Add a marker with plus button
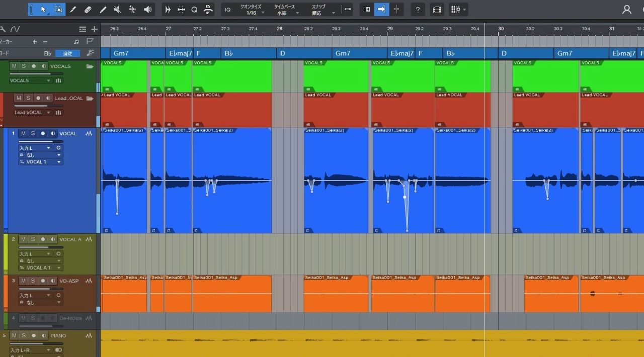Screen dimensions: 644x357 click(35, 42)
